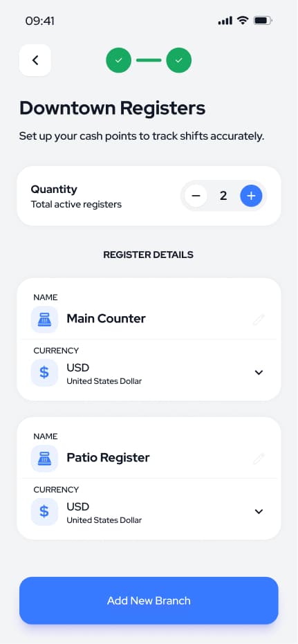
Task: Increase register quantity with the plus button
Action: (251, 196)
